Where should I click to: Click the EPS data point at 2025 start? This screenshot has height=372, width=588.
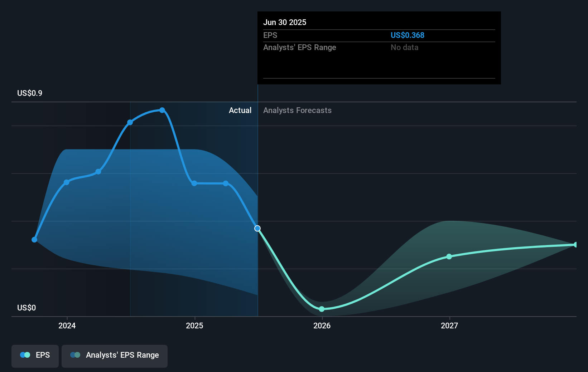click(x=194, y=183)
